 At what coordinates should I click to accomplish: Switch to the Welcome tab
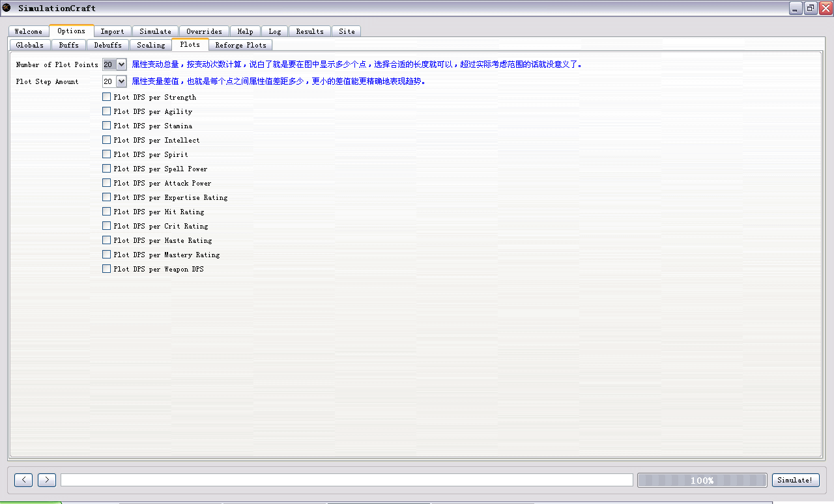pos(29,31)
